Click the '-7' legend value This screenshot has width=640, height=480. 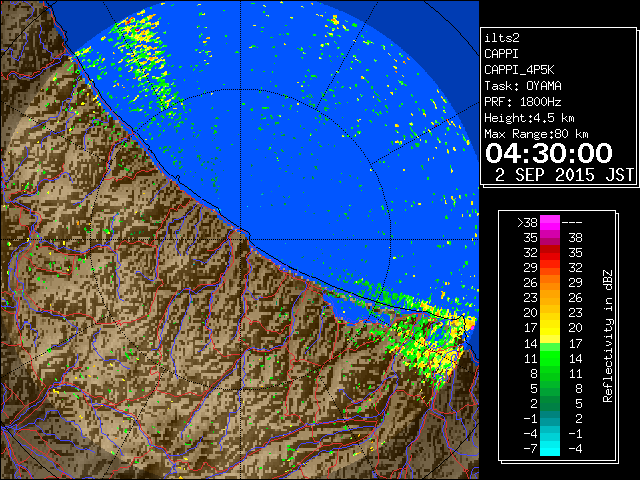tap(530, 449)
